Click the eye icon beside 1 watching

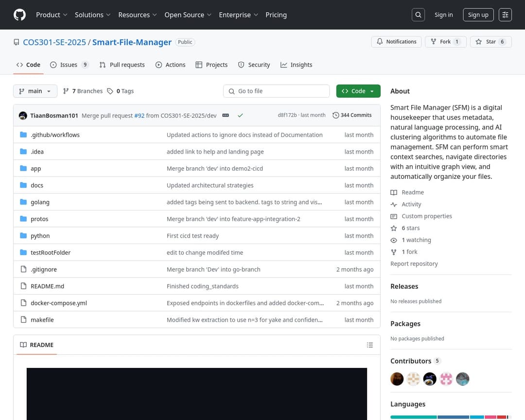(394, 240)
